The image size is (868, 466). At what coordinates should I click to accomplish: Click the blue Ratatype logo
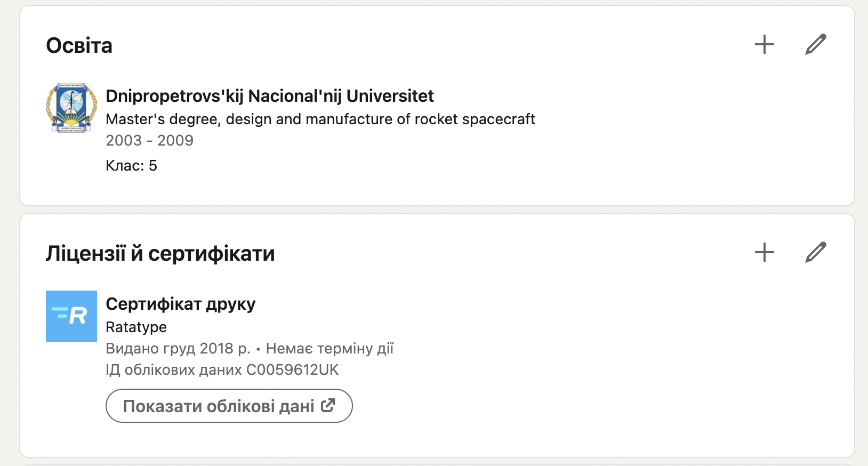71,316
